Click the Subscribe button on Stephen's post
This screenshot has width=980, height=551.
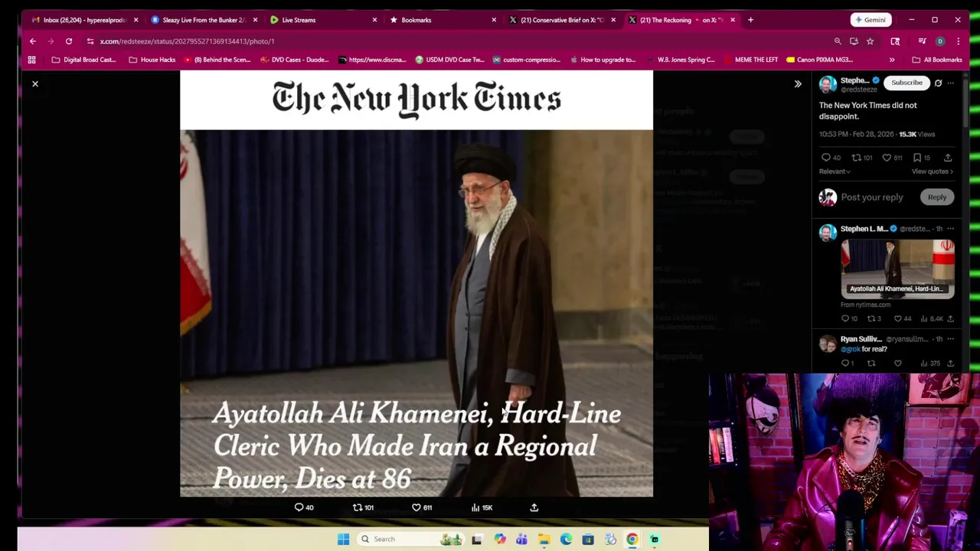(x=906, y=83)
